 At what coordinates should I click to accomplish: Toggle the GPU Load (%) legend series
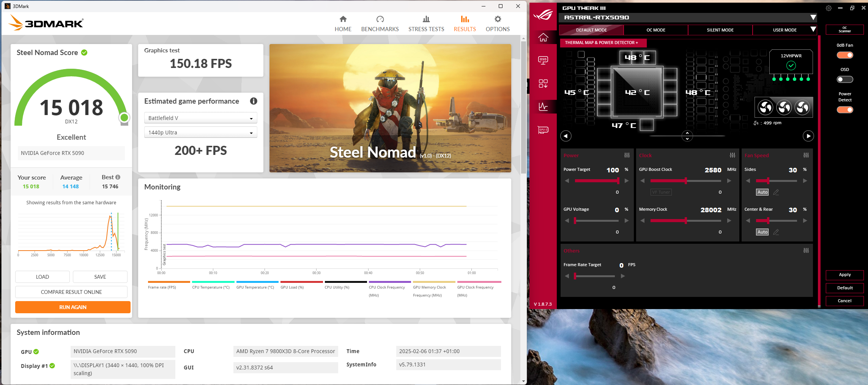(301, 285)
